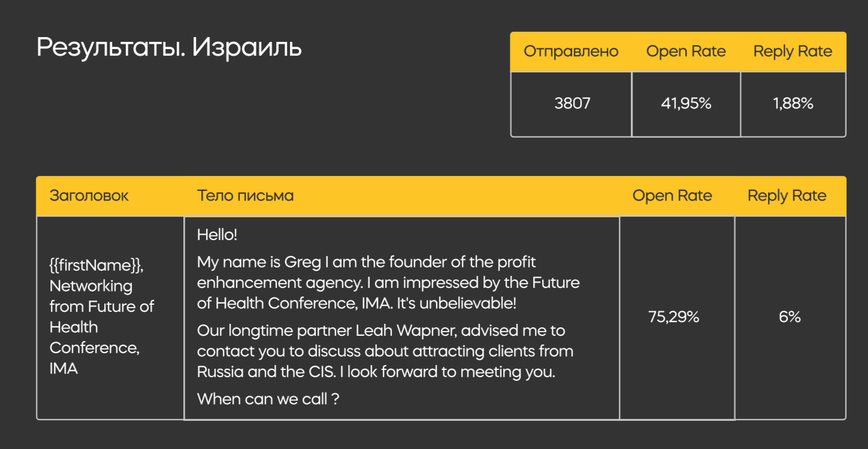The image size is (868, 449).
Task: Select the "Отправлено" header in summary table
Action: [x=571, y=51]
